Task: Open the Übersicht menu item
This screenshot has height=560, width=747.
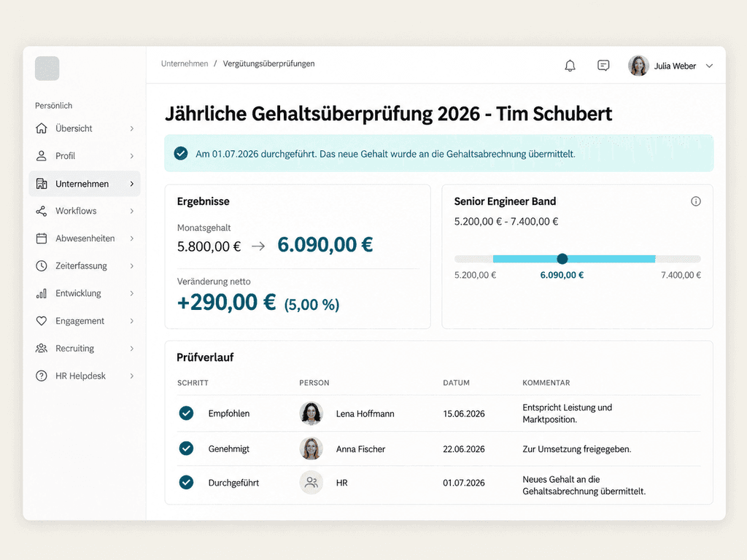Action: click(85, 128)
